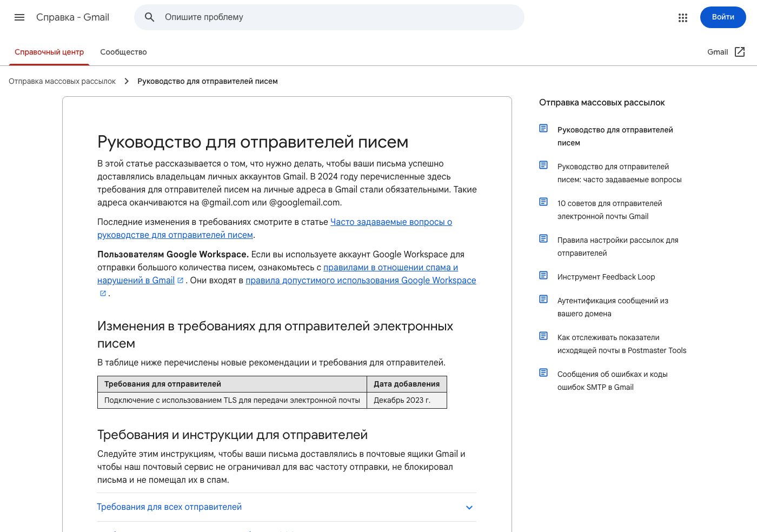Focus 'Опишите проблему' search field
This screenshot has width=757, height=532.
coord(329,17)
